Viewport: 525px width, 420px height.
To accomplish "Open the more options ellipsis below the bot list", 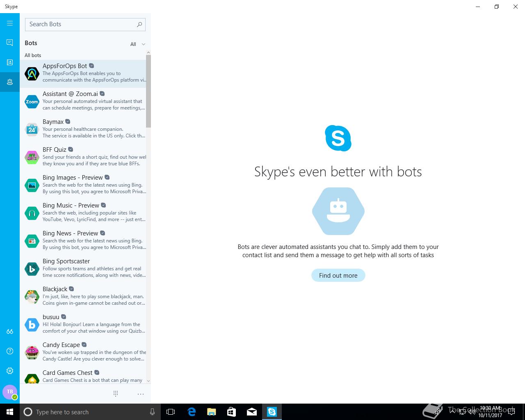I will coord(141,394).
